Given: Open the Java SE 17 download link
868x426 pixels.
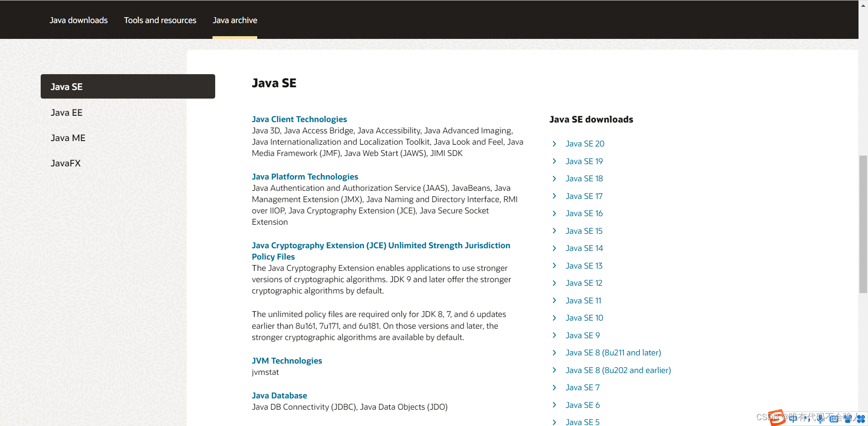Looking at the screenshot, I should coord(584,196).
